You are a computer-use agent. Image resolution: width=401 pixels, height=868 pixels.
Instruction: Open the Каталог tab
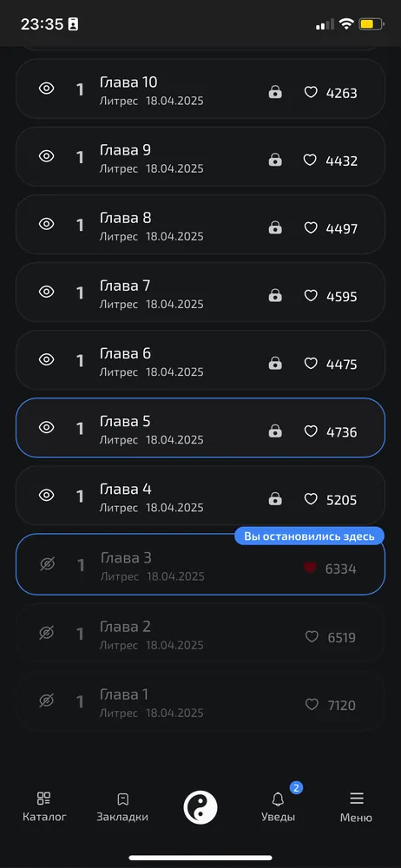tap(44, 806)
